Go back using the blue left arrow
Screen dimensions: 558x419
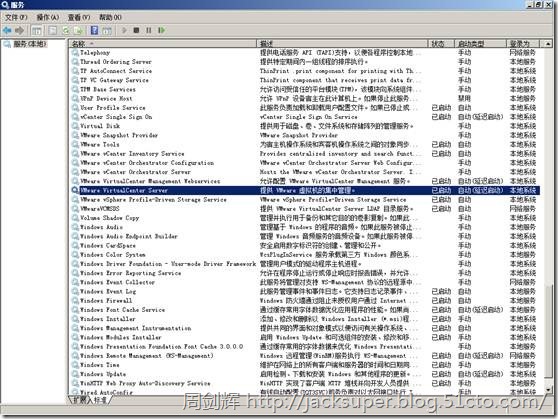[7, 31]
